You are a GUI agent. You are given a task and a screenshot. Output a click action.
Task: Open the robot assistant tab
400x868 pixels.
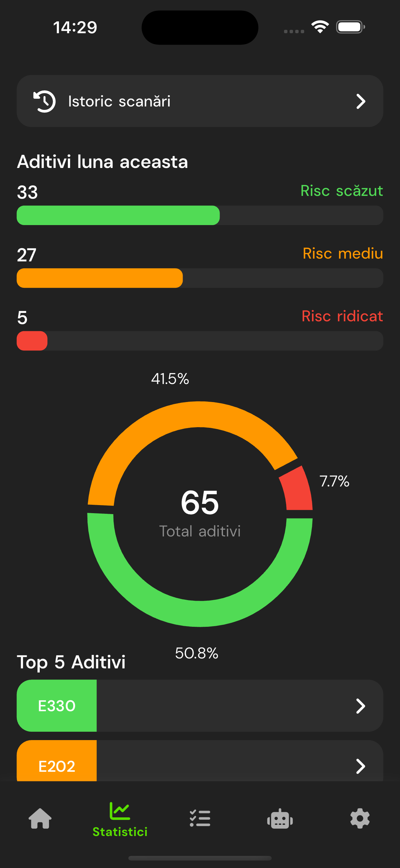[x=280, y=818]
